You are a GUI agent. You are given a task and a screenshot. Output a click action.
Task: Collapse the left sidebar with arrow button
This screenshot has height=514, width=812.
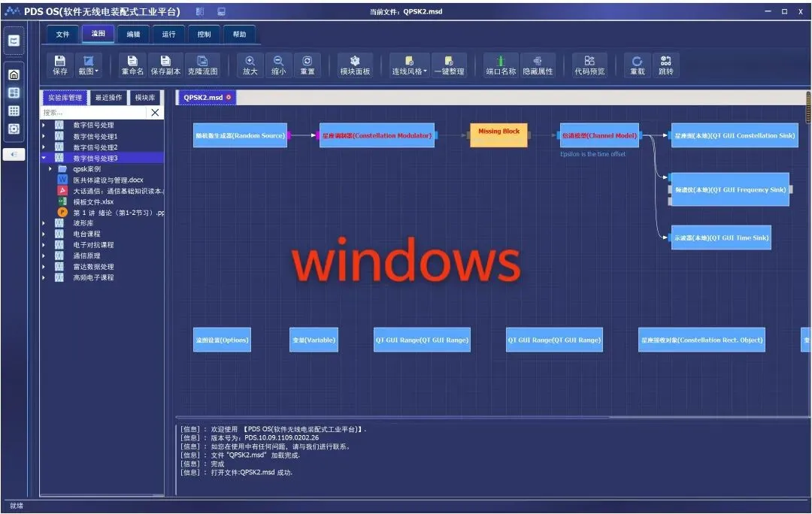tap(14, 154)
